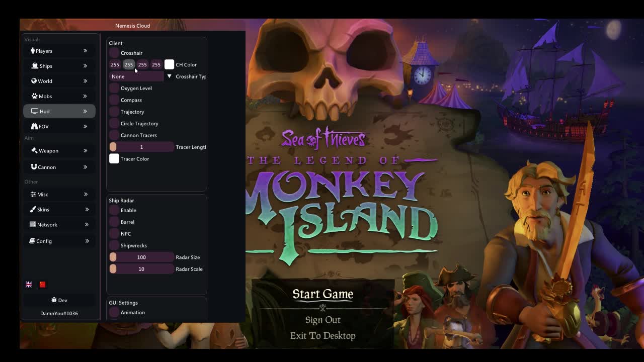This screenshot has width=644, height=362.
Task: Open the white Tracer Color swatch
Action: coord(114,159)
